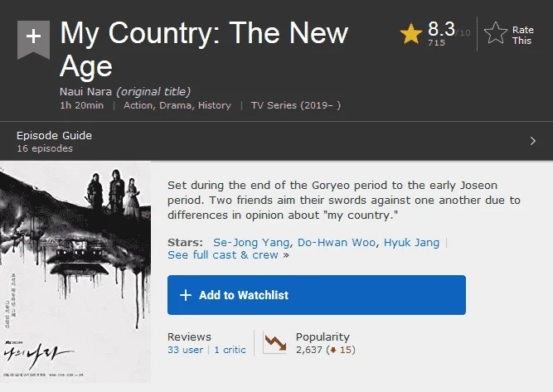Open Hyuk Jang's profile link
This screenshot has width=553, height=392.
(411, 243)
